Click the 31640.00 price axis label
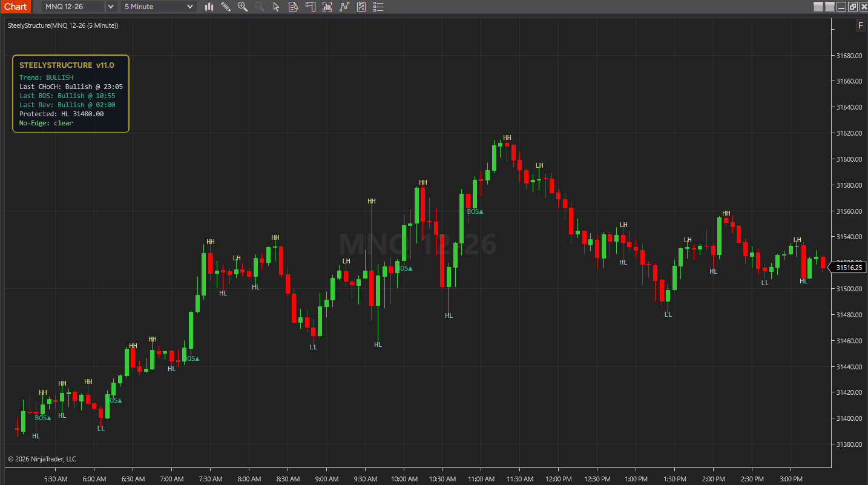This screenshot has width=868, height=485. [849, 107]
